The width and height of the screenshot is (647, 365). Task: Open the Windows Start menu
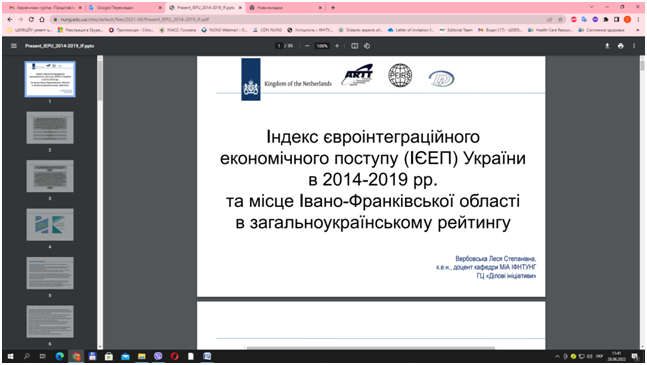pyautogui.click(x=10, y=356)
